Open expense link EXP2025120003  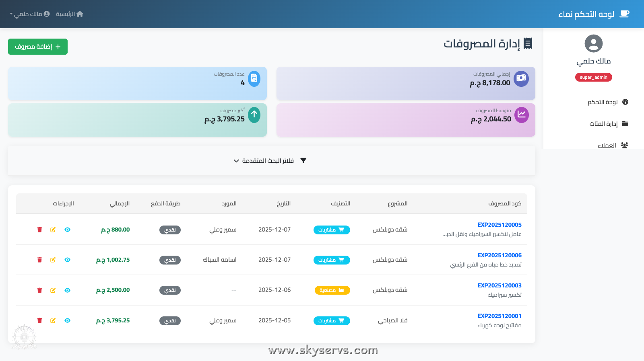500,285
